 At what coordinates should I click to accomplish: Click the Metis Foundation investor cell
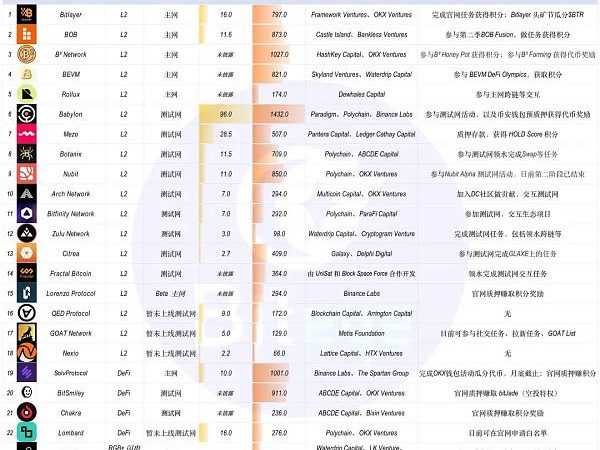coord(361,333)
